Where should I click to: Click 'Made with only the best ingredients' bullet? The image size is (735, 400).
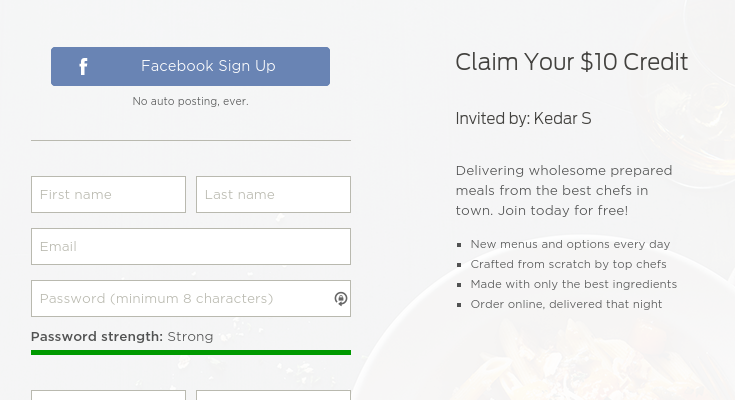[573, 284]
